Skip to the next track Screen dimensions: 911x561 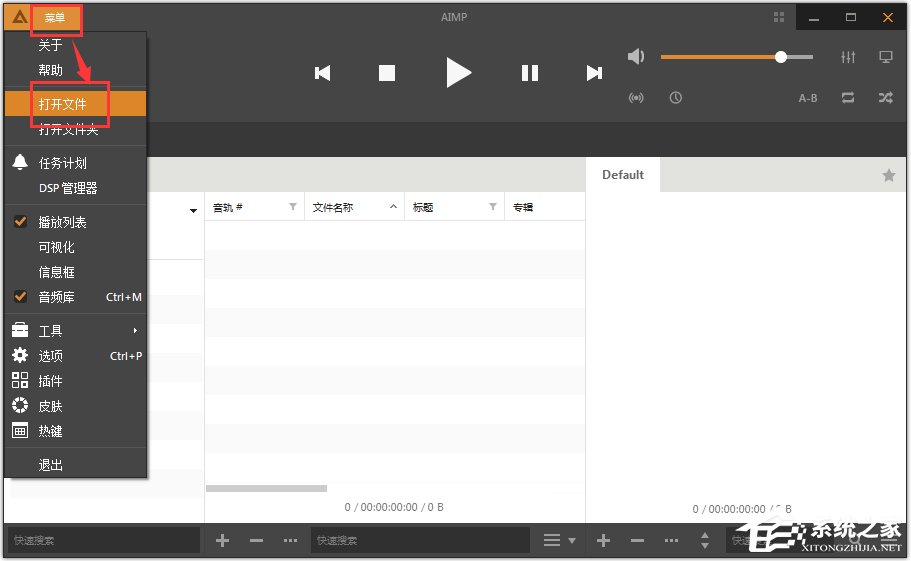coord(594,73)
